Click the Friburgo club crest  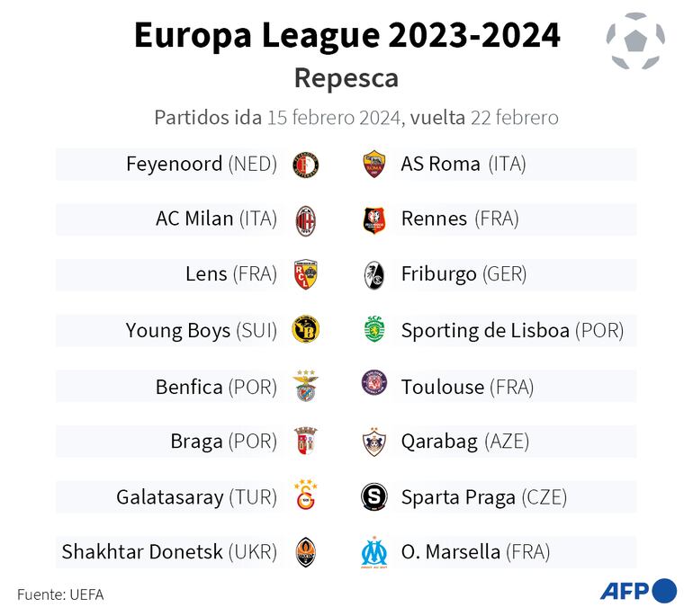tap(373, 274)
